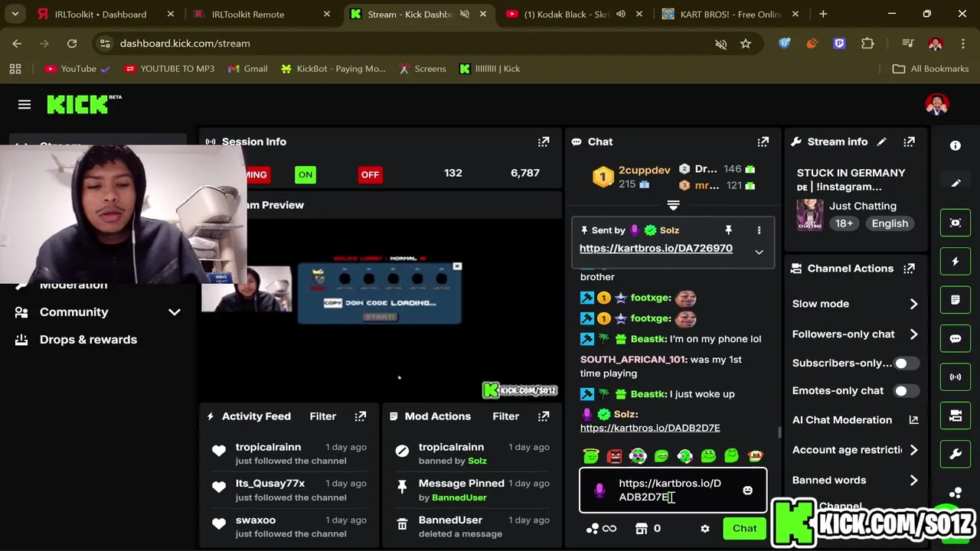Open tropicalrainn in Activity Feed
Screen dimensions: 980x551
point(268,447)
